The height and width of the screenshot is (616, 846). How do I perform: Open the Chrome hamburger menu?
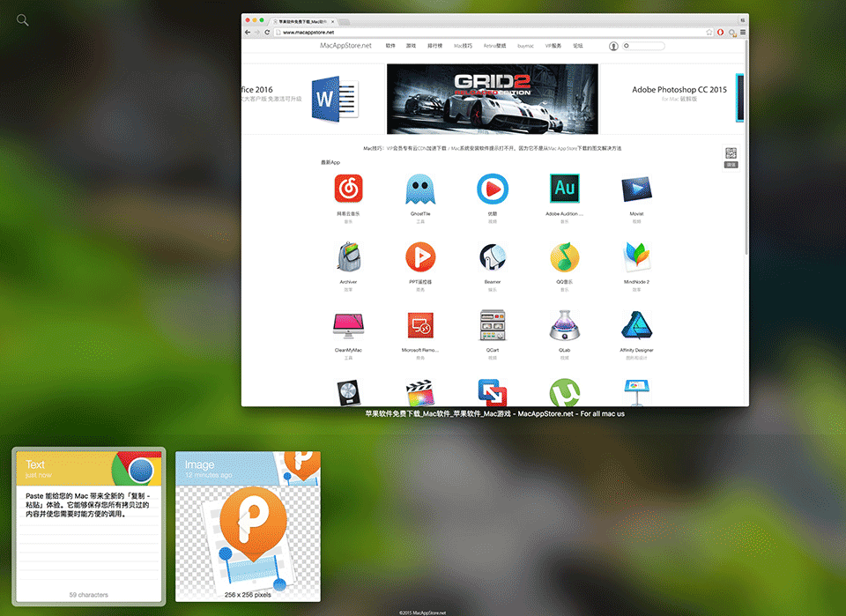743,32
